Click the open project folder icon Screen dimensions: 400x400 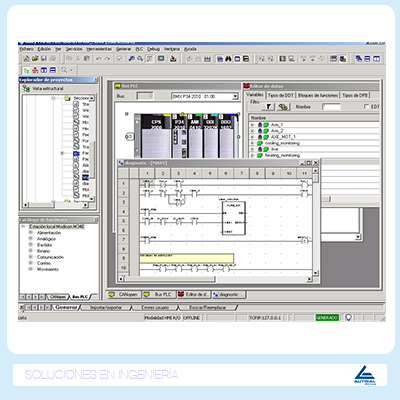click(35, 59)
